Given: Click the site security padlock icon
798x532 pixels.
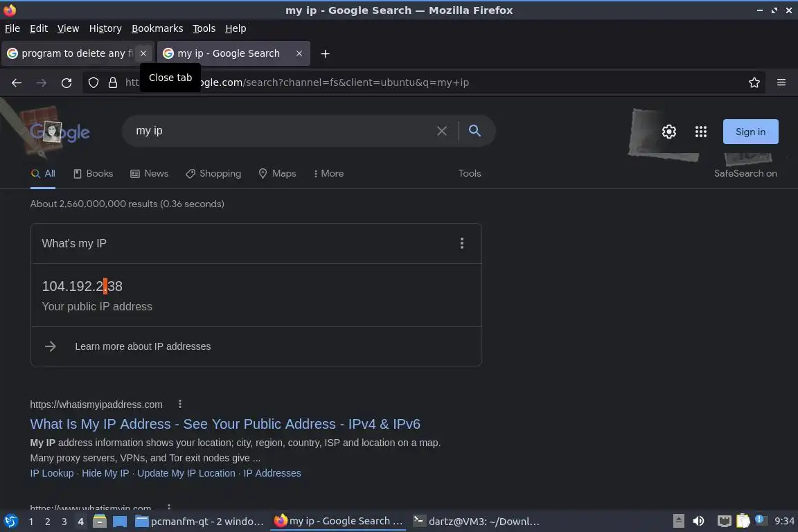Looking at the screenshot, I should (112, 82).
